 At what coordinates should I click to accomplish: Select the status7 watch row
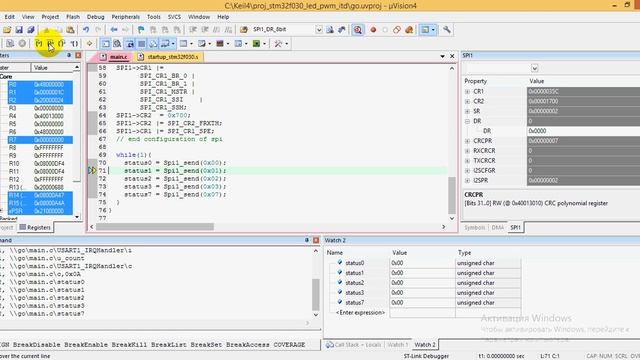click(424, 303)
